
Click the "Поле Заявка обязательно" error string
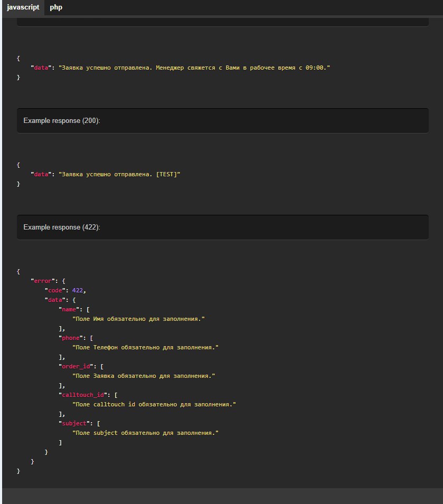click(144, 376)
